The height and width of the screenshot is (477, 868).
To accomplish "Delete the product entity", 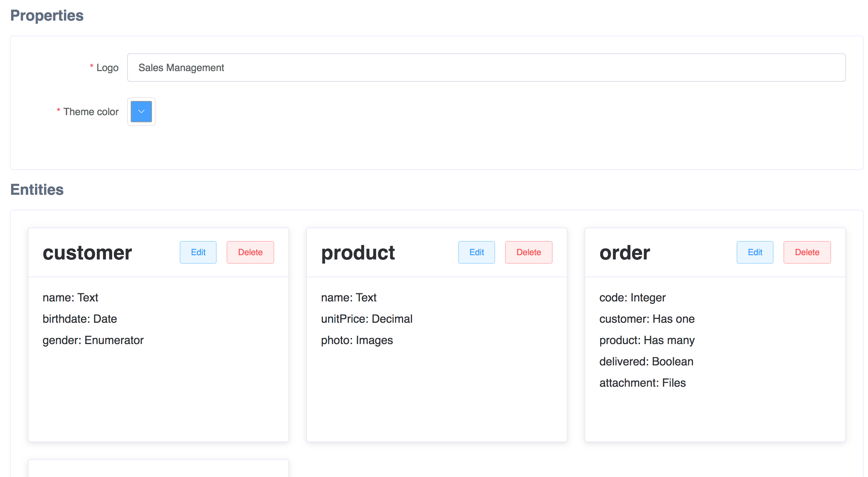I will [528, 252].
